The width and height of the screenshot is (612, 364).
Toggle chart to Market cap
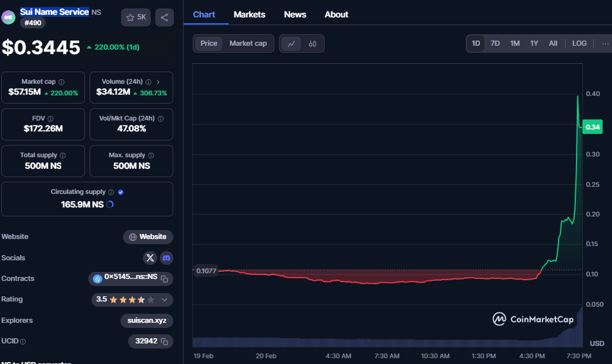pos(248,43)
